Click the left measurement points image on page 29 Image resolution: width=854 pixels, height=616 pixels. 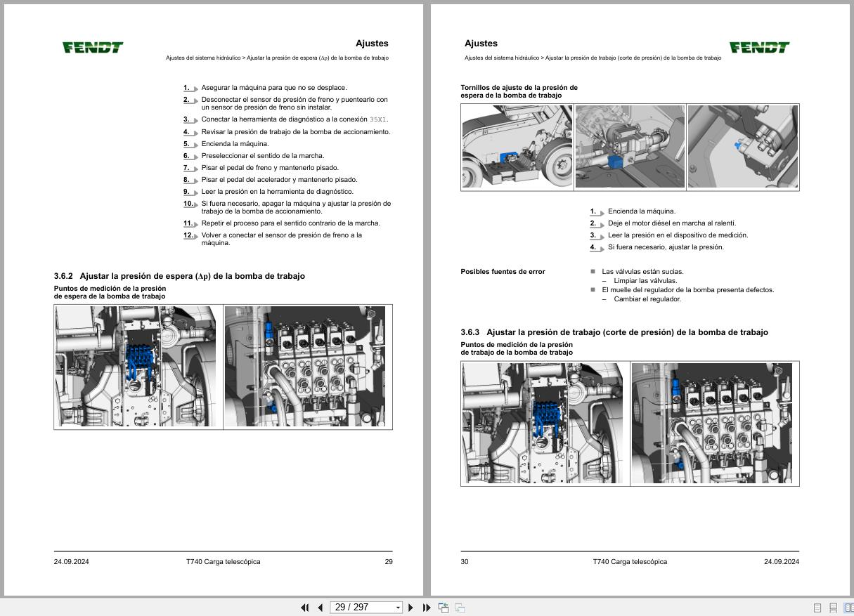point(137,366)
